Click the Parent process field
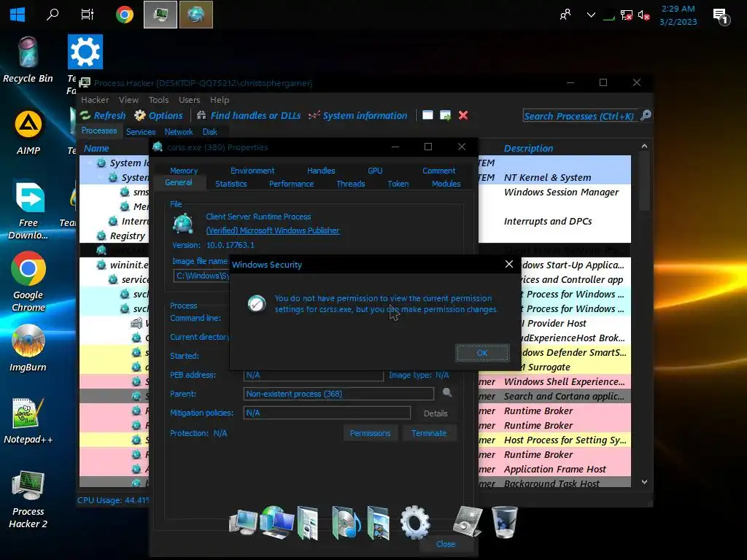 pyautogui.click(x=338, y=394)
